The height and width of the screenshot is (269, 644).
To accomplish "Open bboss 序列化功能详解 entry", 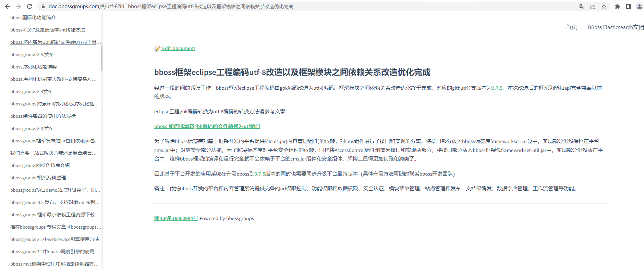I will pyautogui.click(x=34, y=67).
